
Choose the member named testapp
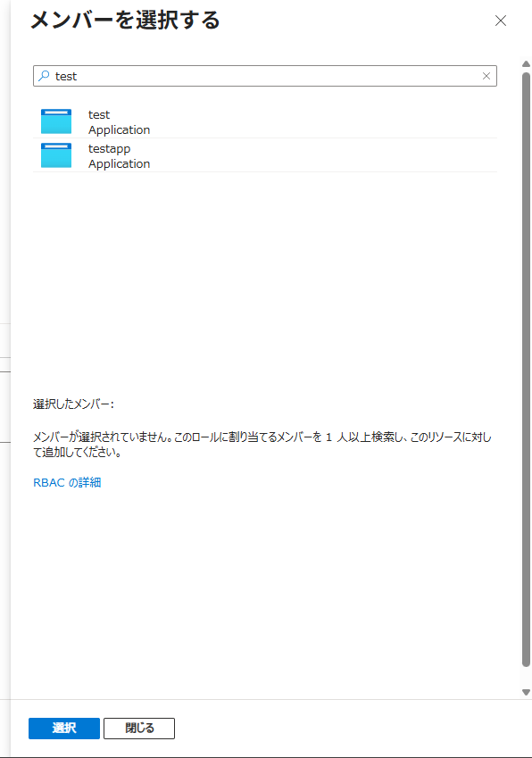(x=265, y=155)
